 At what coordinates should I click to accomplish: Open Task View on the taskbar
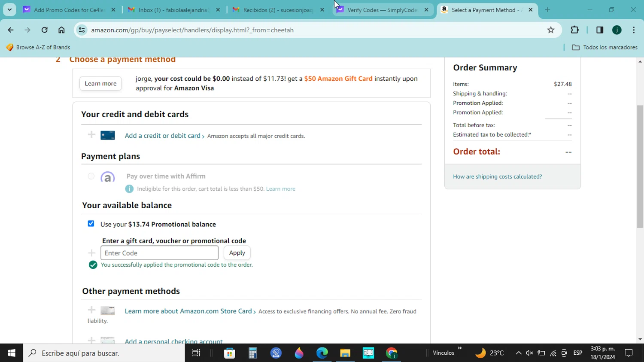196,353
